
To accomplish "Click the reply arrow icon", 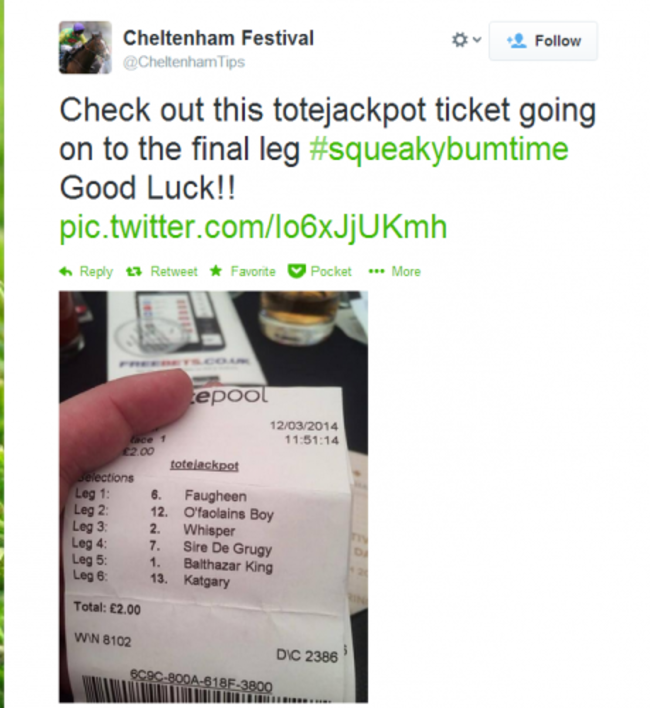I will point(66,271).
